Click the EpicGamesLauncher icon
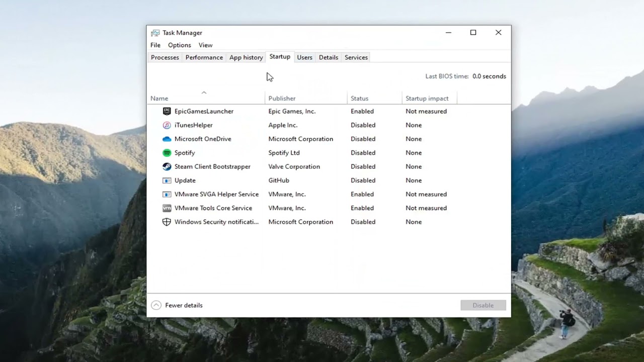Image resolution: width=644 pixels, height=362 pixels. 167,111
